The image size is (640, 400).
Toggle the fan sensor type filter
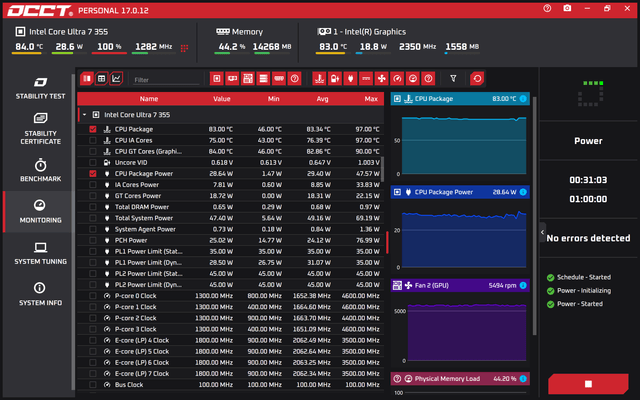point(381,78)
